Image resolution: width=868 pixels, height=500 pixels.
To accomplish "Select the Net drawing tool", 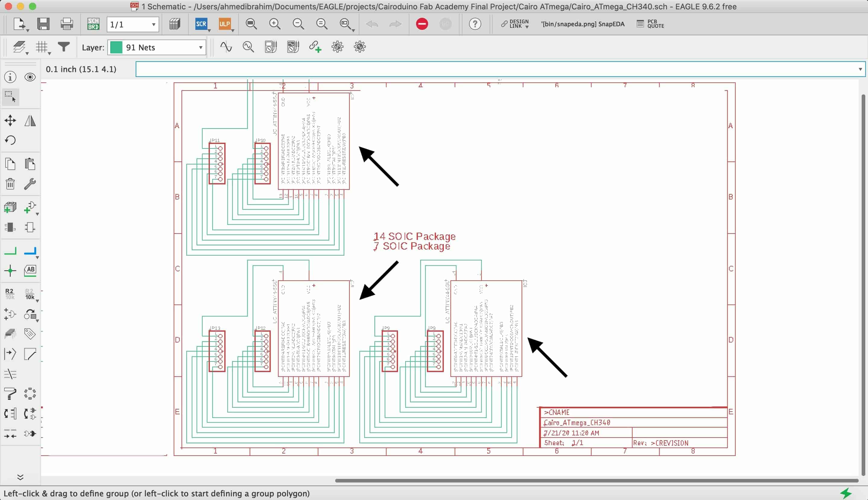I will click(10, 251).
